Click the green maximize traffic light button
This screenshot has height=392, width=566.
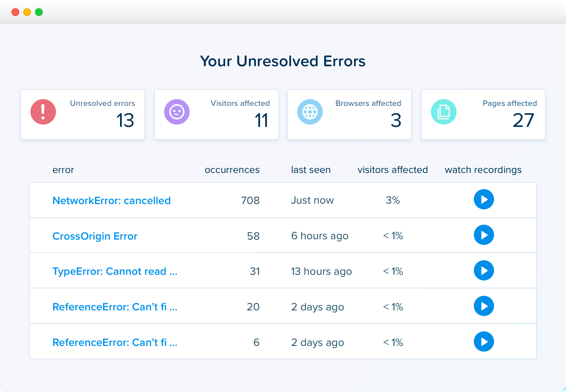(x=39, y=12)
